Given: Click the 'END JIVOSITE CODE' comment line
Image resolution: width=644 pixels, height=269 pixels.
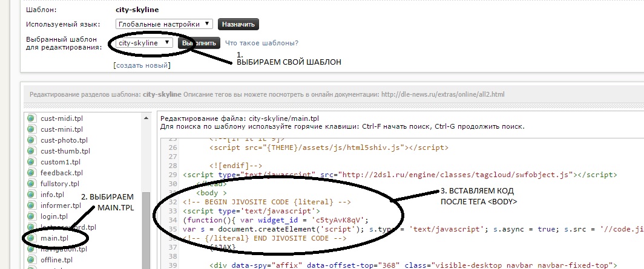Looking at the screenshot, I should click(264, 238).
